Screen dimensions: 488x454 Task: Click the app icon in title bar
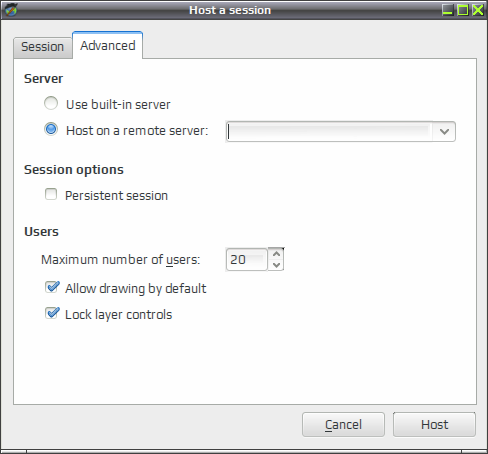tap(11, 10)
